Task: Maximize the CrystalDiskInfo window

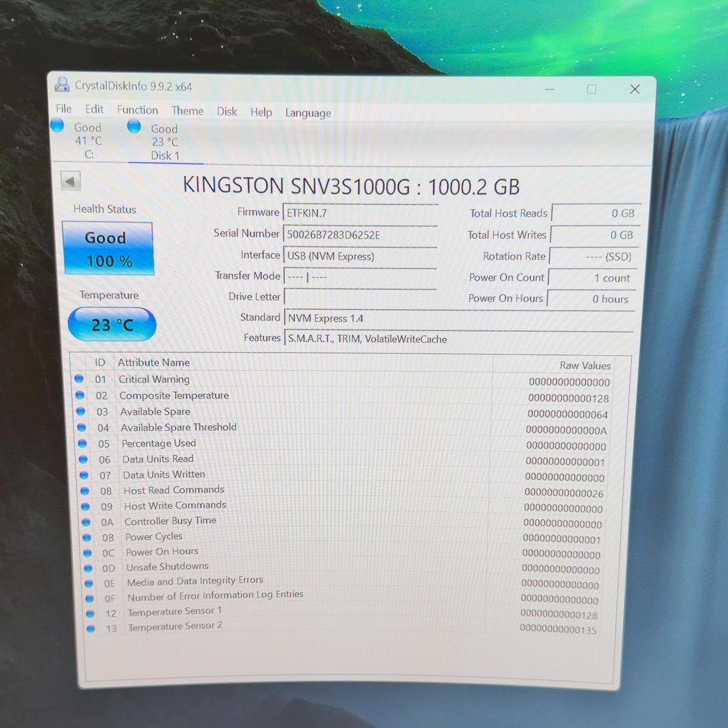Action: coord(591,89)
